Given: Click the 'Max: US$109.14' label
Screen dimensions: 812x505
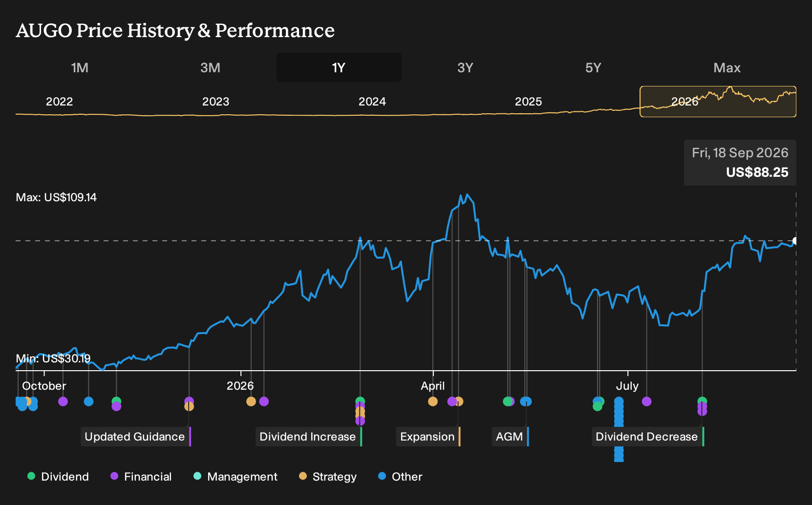Looking at the screenshot, I should [56, 197].
